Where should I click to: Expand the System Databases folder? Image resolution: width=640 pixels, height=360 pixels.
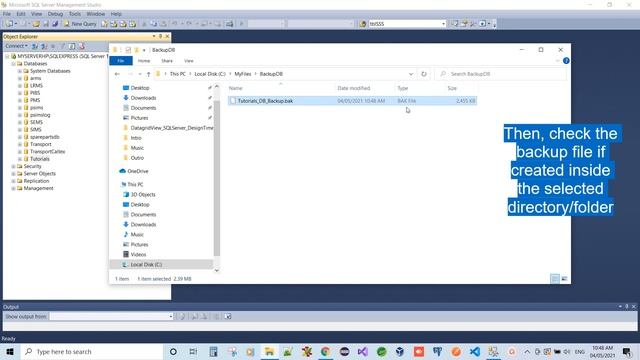pyautogui.click(x=20, y=71)
